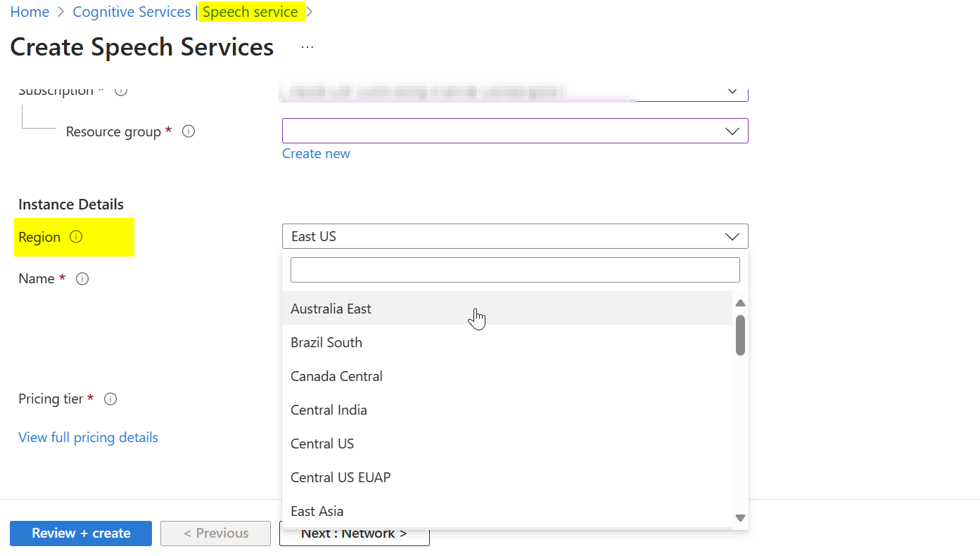Click the disabled Previous button

click(216, 534)
